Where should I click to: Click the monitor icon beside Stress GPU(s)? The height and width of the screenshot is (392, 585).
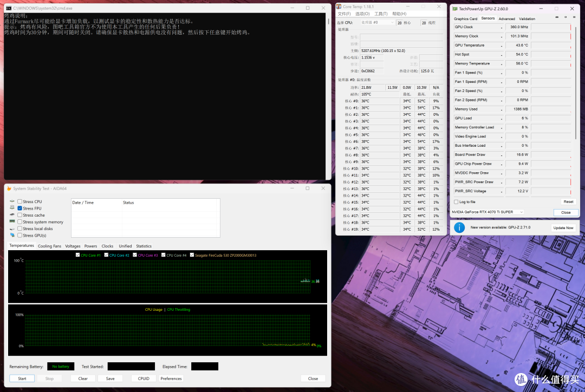point(12,236)
